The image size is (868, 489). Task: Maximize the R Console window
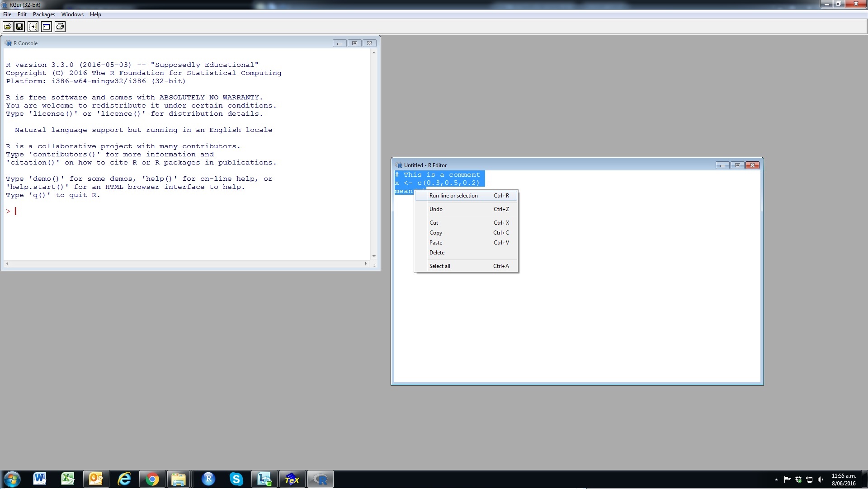pos(354,43)
